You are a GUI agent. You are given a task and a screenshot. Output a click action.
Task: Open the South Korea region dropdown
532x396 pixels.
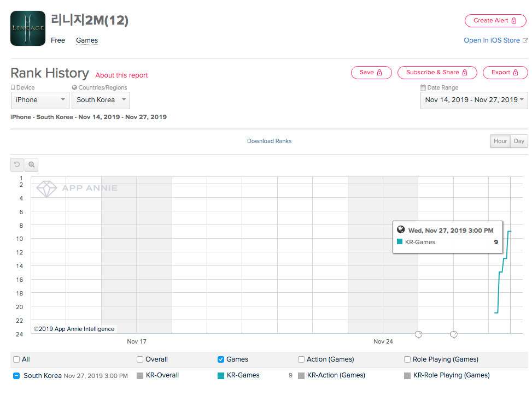(x=101, y=100)
